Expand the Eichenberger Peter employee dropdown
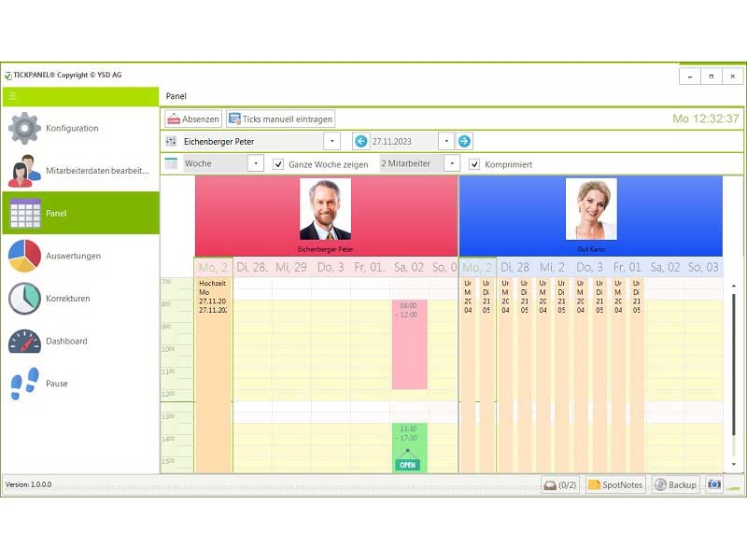The image size is (747, 560). click(332, 142)
